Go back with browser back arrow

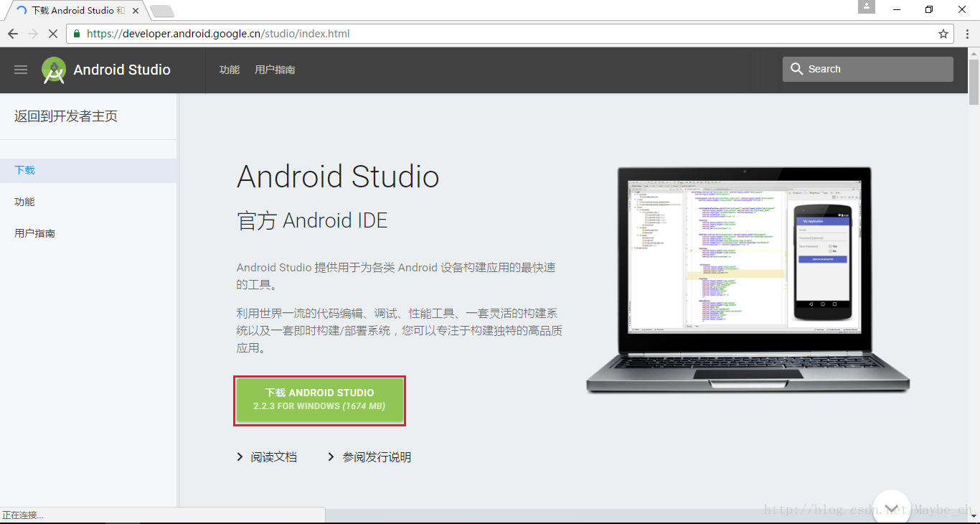[x=13, y=34]
